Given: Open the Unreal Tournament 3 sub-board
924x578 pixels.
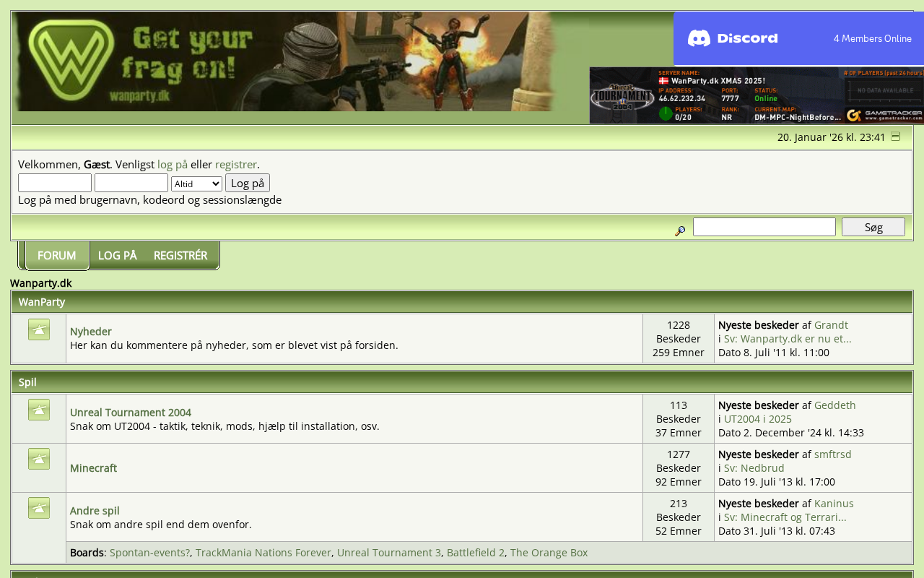Looking at the screenshot, I should tap(389, 553).
